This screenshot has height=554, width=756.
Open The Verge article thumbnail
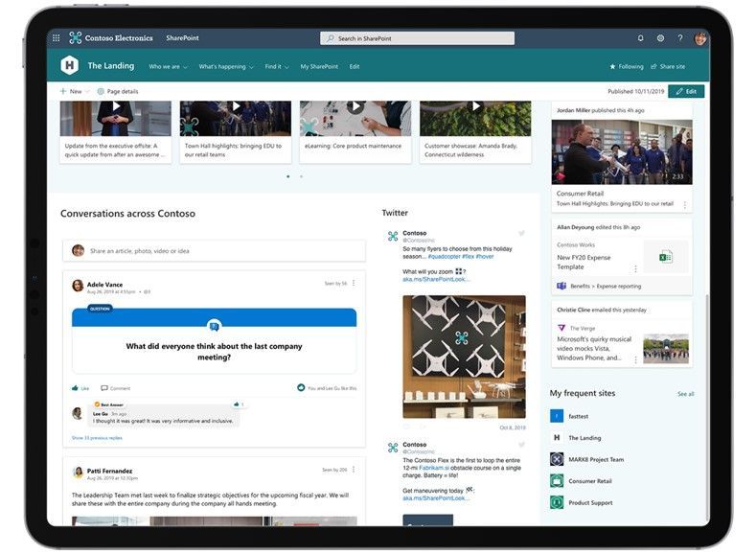pos(666,349)
